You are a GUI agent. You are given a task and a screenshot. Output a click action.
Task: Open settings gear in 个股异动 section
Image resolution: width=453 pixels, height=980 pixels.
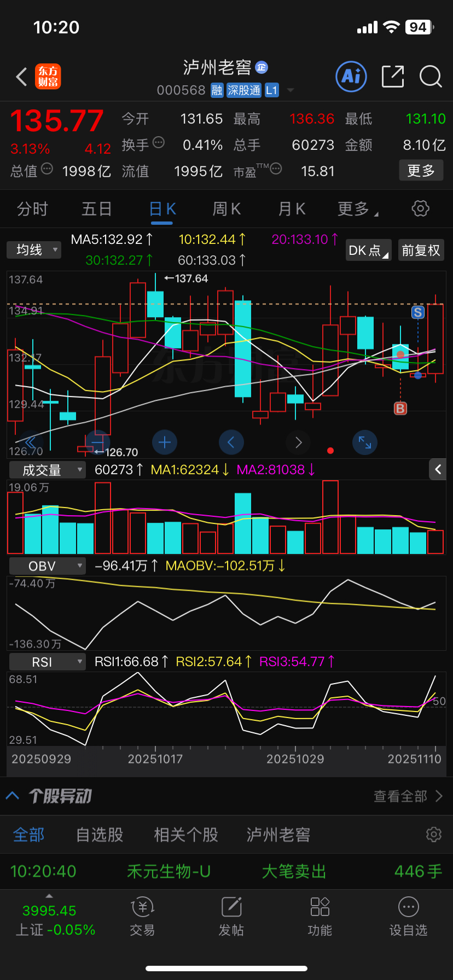434,835
